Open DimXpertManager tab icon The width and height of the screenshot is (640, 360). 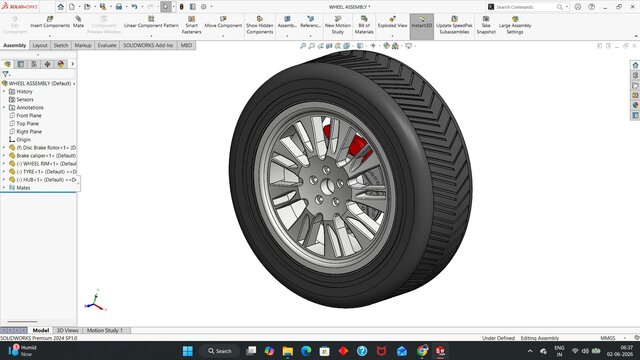(47, 64)
